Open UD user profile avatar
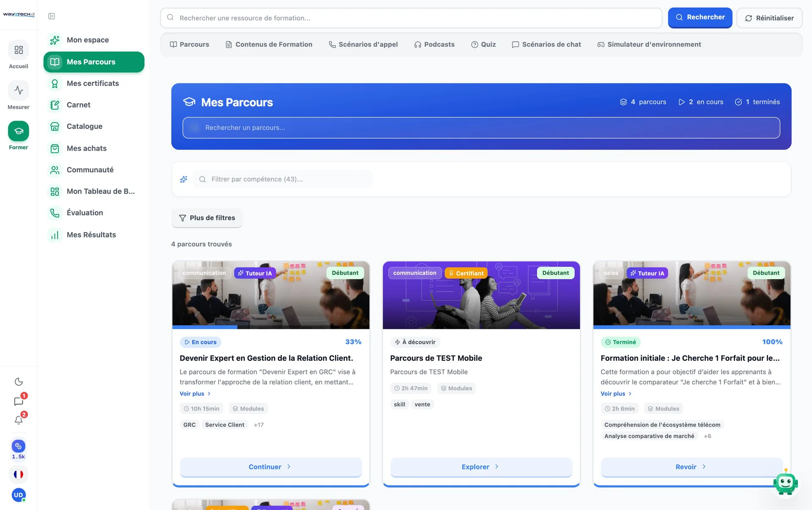Screen dimensions: 812x510 (18, 495)
